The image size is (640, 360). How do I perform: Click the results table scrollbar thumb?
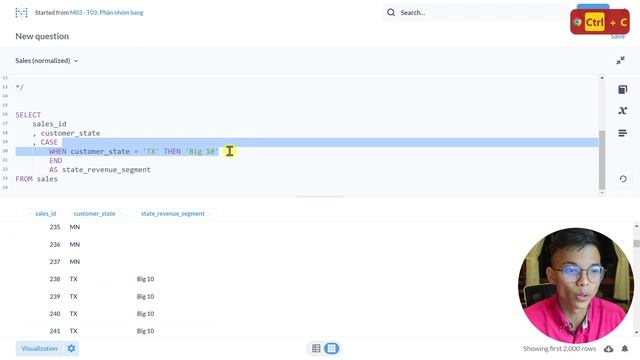pyautogui.click(x=636, y=243)
